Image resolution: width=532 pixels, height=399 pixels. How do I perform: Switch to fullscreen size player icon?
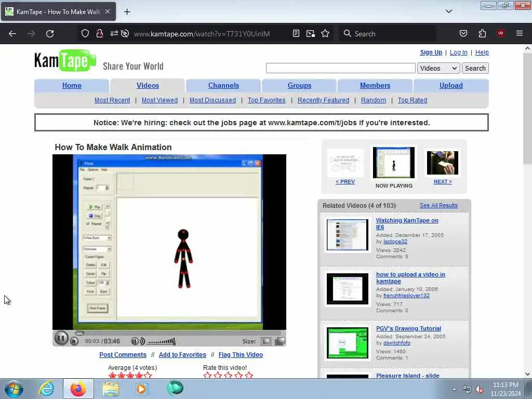click(x=280, y=341)
